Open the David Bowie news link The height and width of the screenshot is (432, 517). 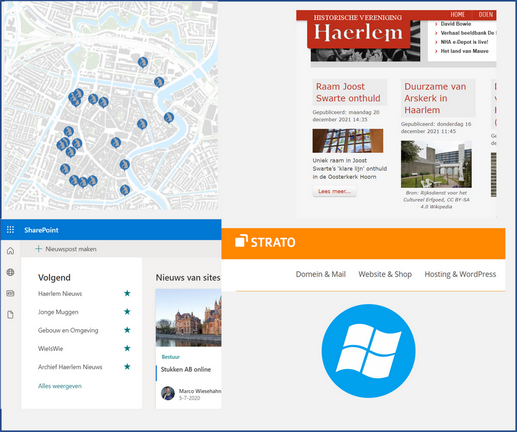coord(456,24)
